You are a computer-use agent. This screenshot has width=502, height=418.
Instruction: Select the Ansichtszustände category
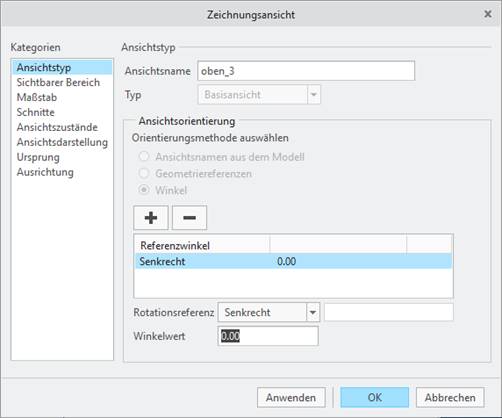click(57, 127)
